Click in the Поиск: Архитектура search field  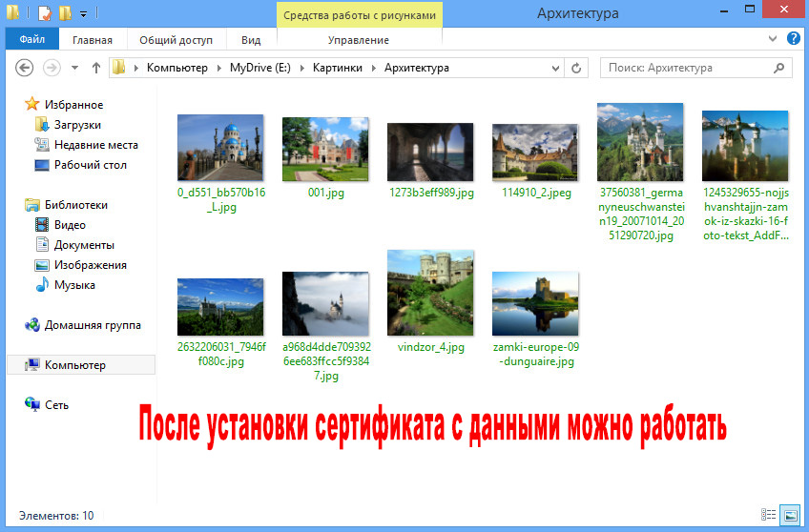(696, 68)
